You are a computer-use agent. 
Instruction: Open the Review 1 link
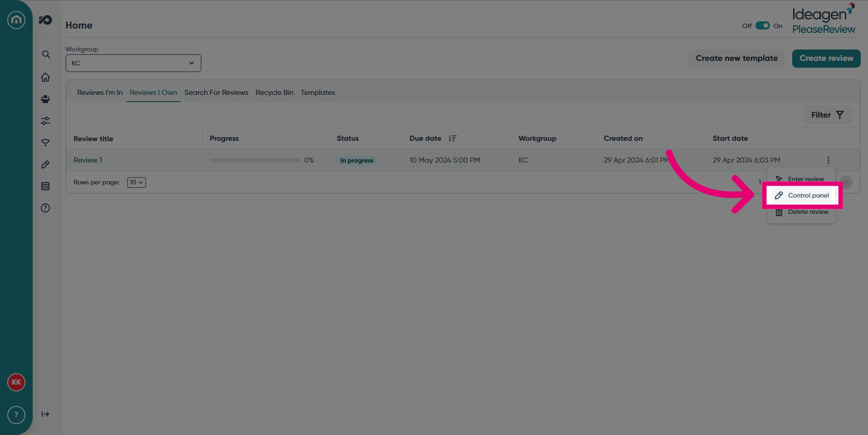(88, 160)
